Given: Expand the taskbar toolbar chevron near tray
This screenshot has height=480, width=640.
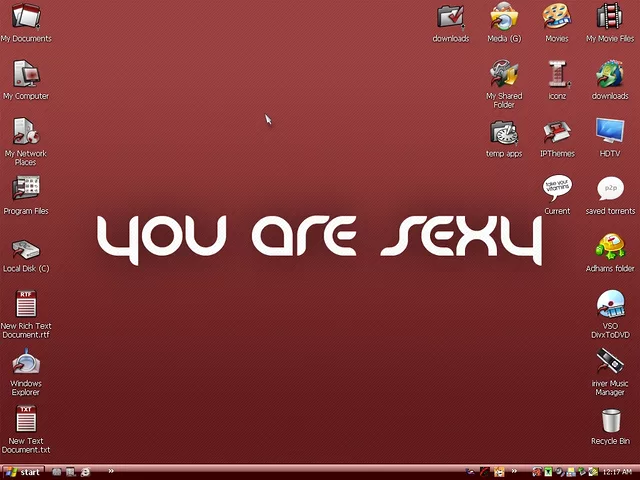Looking at the screenshot, I should [x=514, y=471].
